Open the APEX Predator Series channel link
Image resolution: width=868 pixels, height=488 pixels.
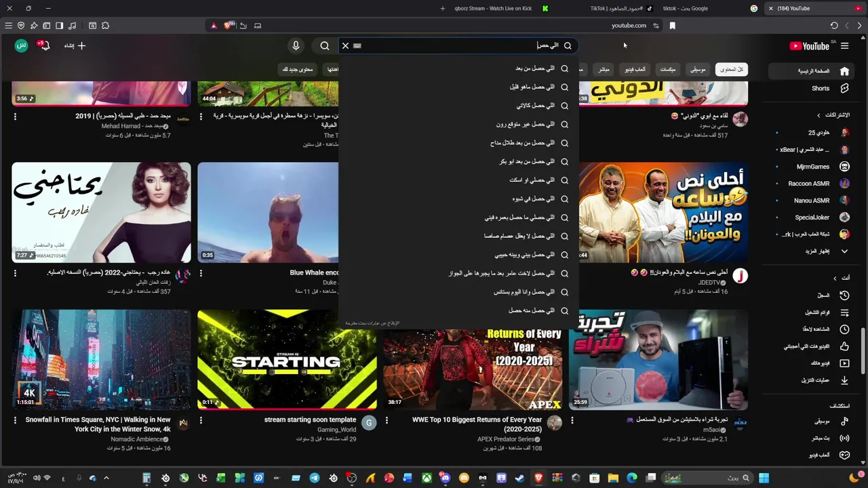[506, 439]
